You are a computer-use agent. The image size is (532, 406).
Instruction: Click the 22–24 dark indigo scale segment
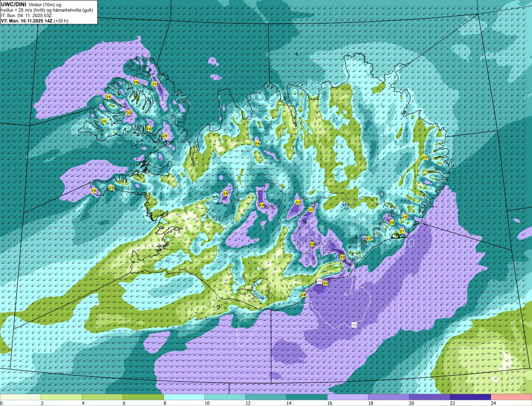pyautogui.click(x=471, y=397)
